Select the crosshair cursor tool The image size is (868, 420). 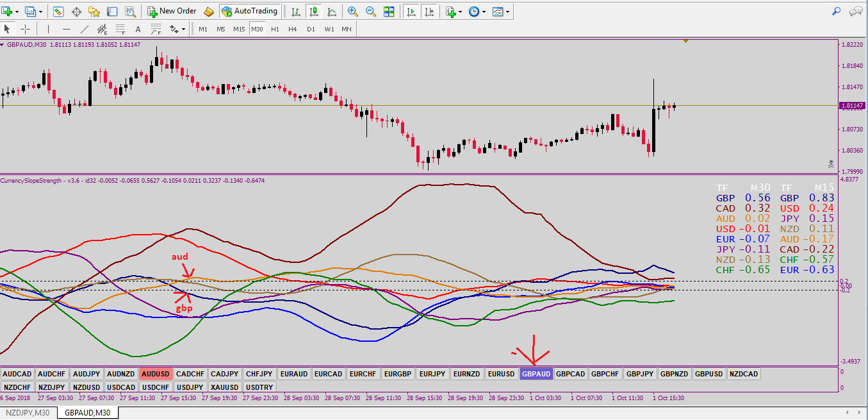(25, 29)
